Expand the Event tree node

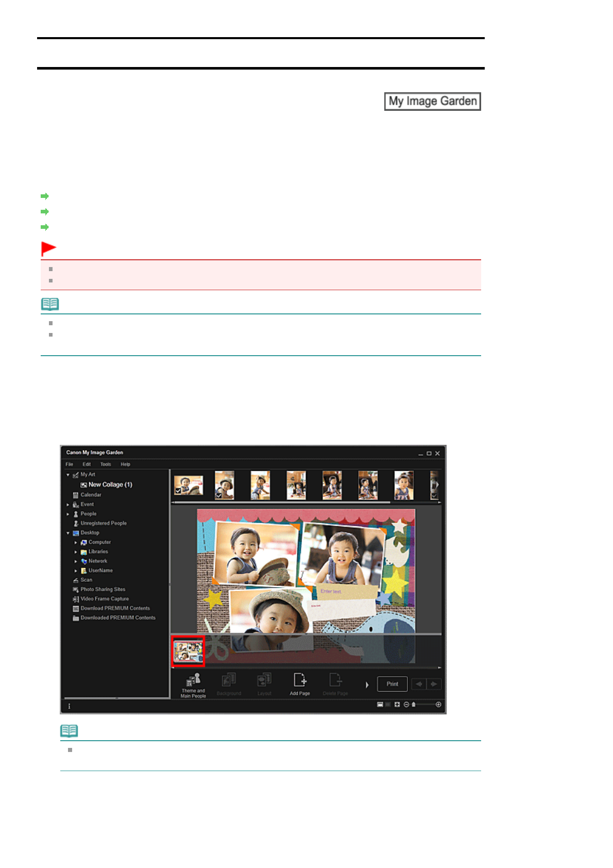click(68, 505)
